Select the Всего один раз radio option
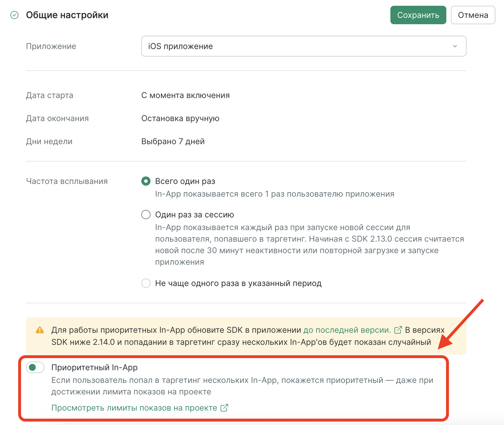Screen dimensions: 504x425 146,181
